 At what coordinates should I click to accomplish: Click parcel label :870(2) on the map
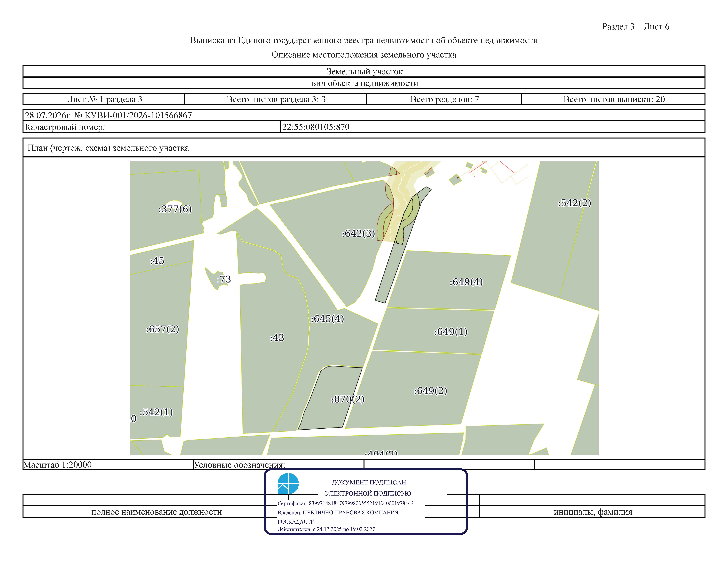[348, 399]
